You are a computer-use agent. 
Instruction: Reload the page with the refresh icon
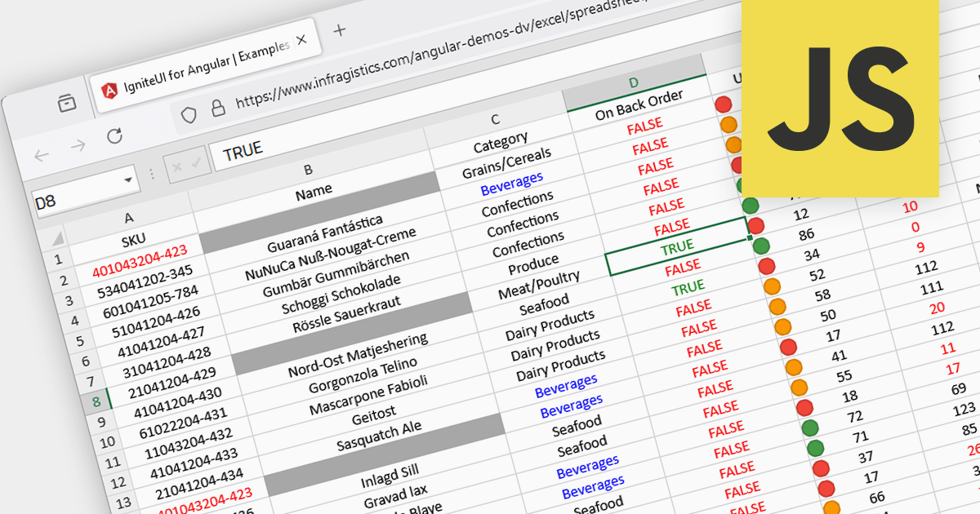point(114,137)
